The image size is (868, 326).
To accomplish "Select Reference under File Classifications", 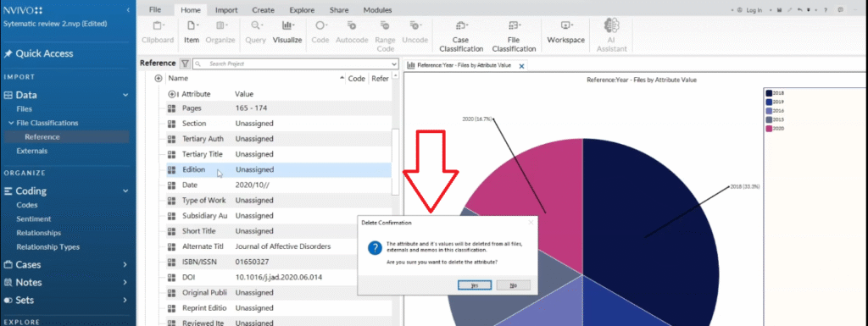I will (42, 137).
